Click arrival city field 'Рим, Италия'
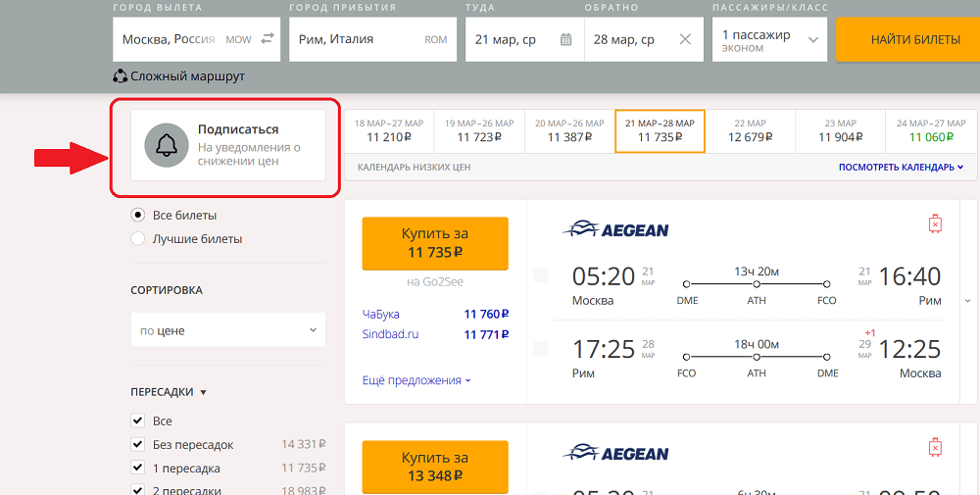 372,39
